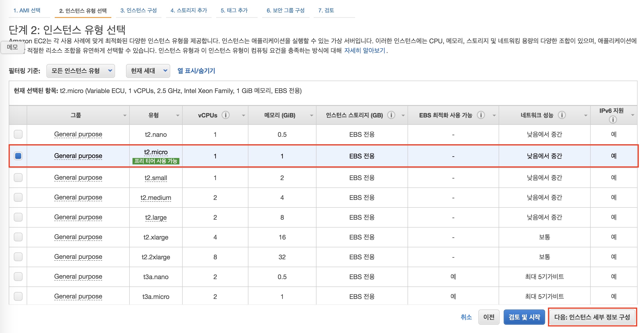The height and width of the screenshot is (333, 644).
Task: Check the t3a.nano instance checkbox
Action: pos(18,276)
